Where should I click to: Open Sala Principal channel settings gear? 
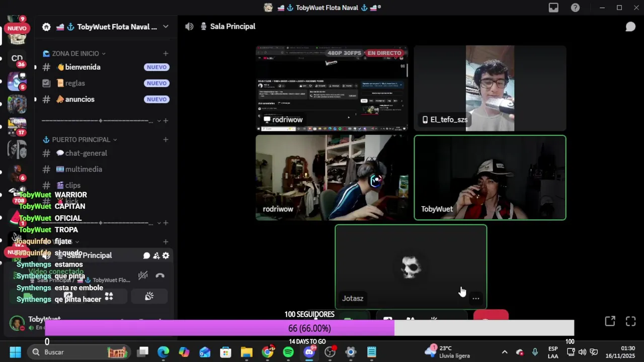point(166,255)
